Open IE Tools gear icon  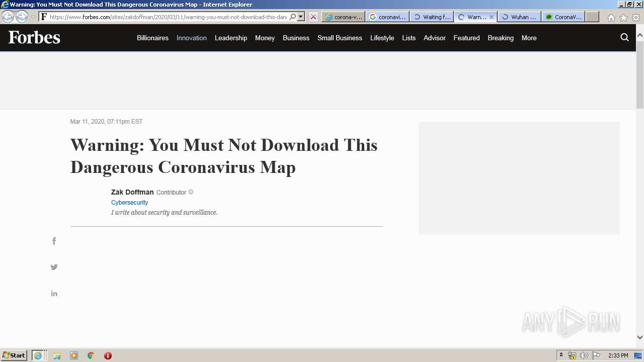[636, 18]
